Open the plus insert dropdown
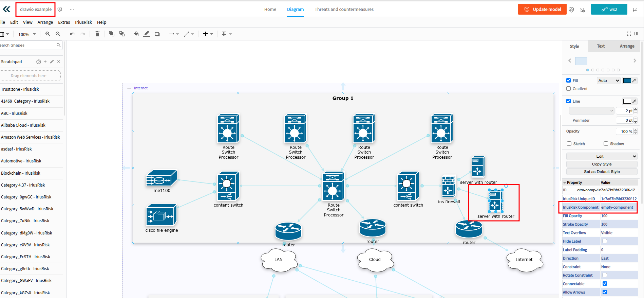Viewport: 644px width, 298px height. pos(208,34)
